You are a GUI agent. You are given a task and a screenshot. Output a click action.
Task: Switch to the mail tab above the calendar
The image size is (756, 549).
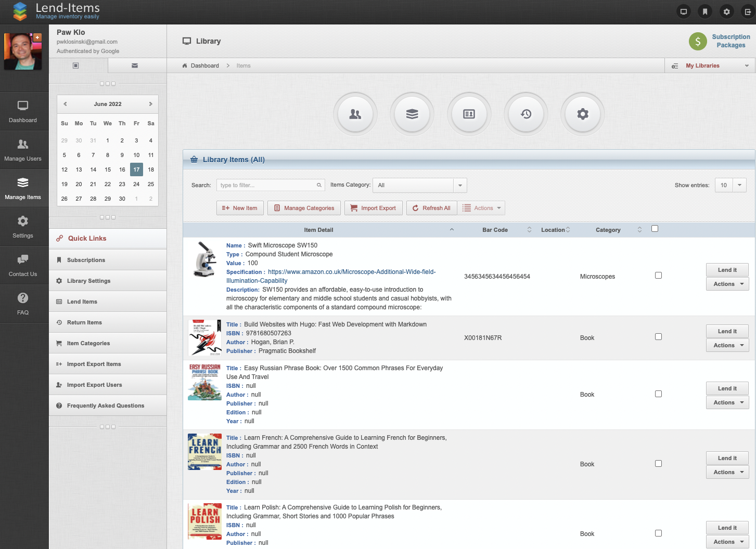point(135,66)
